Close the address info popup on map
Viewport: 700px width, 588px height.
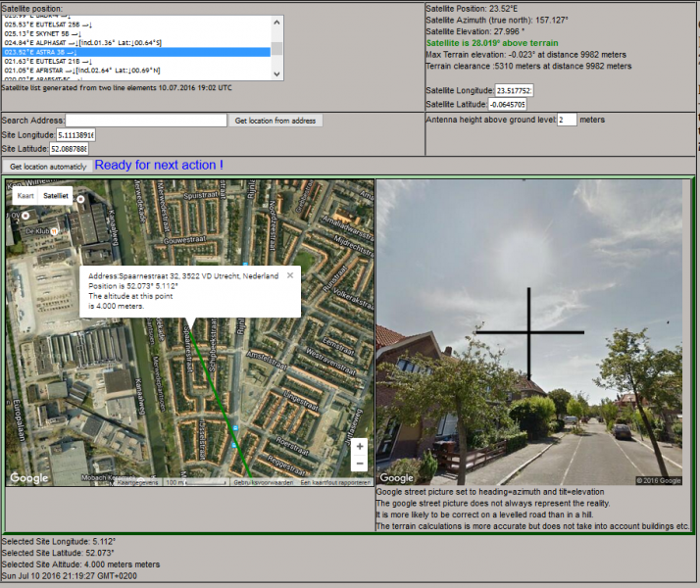[x=290, y=275]
